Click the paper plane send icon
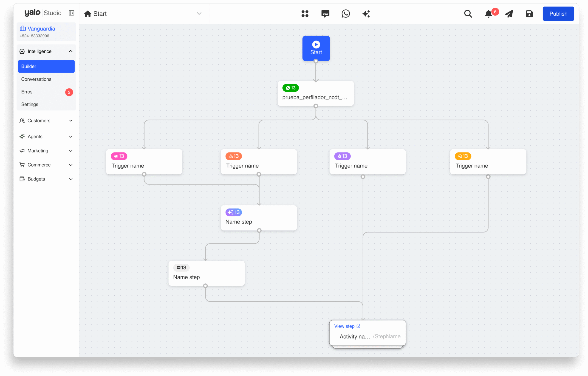The image size is (588, 376). point(509,14)
